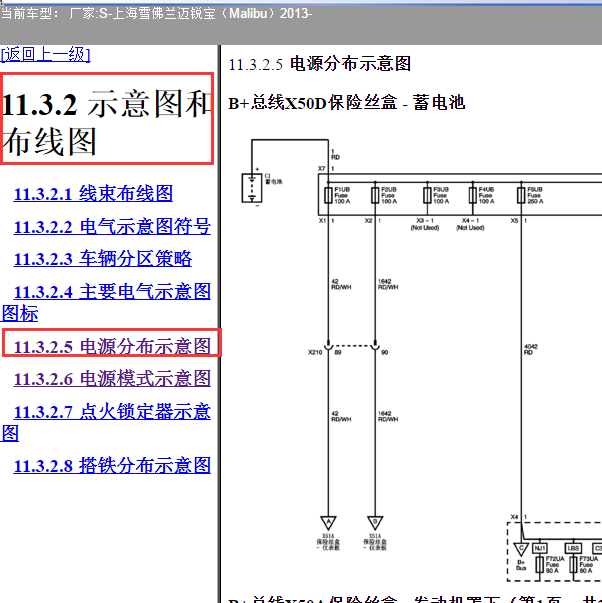Click the F2UB 100 A fuse symbol
Screen dimensions: 602x603
(x=375, y=195)
